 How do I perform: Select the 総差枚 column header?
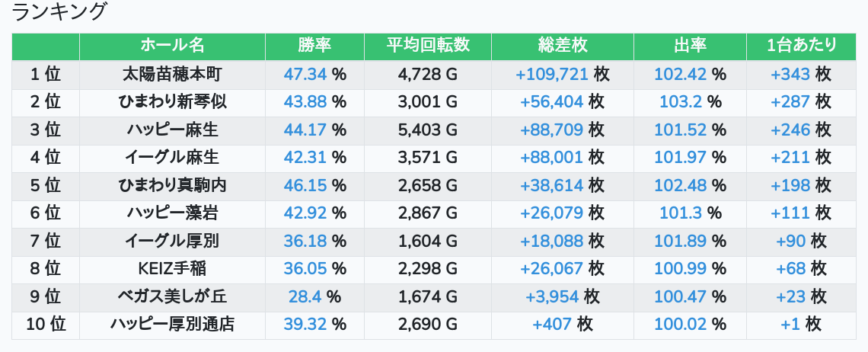562,46
